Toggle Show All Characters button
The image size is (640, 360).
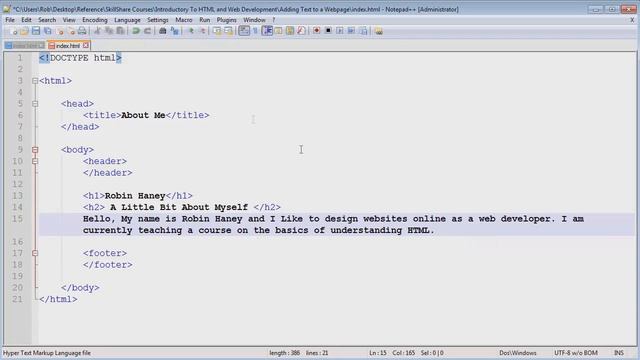[256, 31]
